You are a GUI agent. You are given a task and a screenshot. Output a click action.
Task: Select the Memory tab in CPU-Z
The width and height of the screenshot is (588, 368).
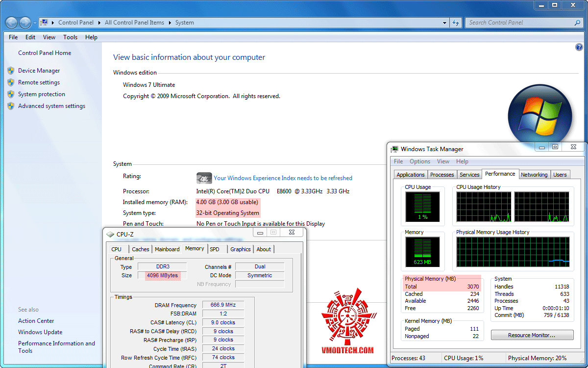195,248
